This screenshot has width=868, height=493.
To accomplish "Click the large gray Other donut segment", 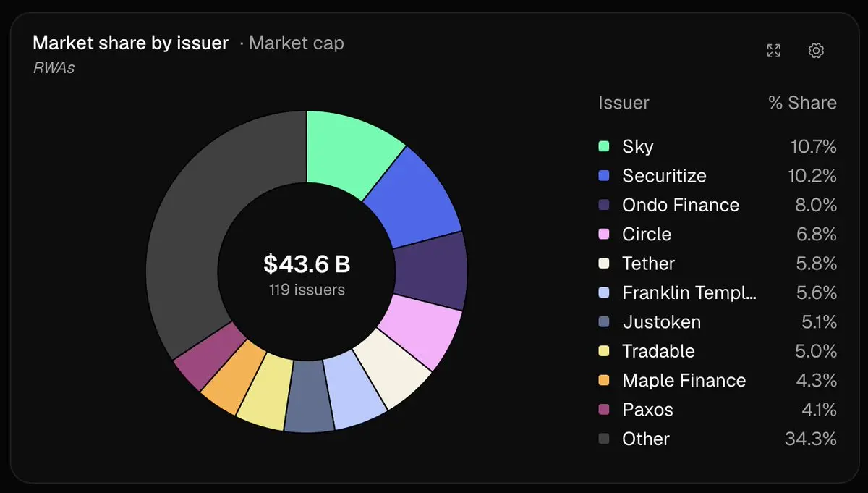I will [194, 232].
